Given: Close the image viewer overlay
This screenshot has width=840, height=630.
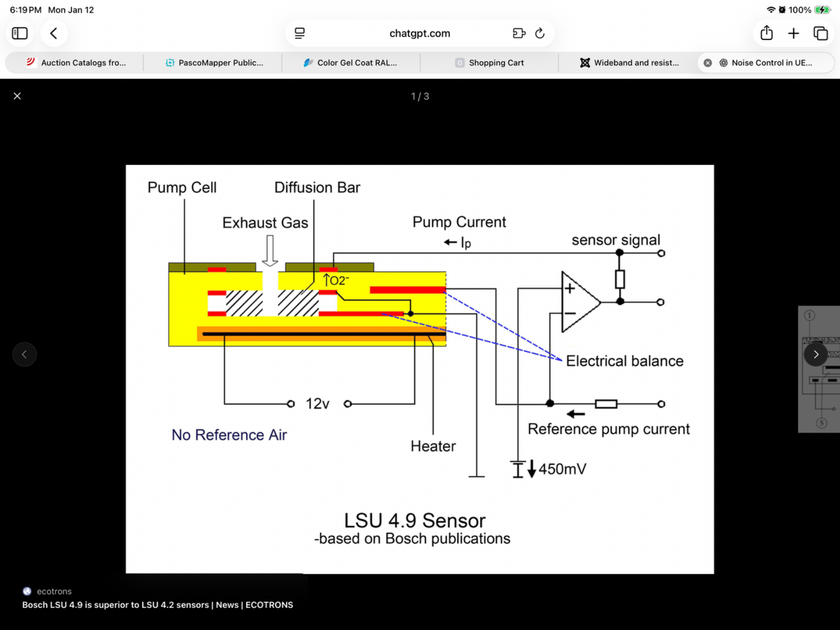Looking at the screenshot, I should pyautogui.click(x=17, y=96).
